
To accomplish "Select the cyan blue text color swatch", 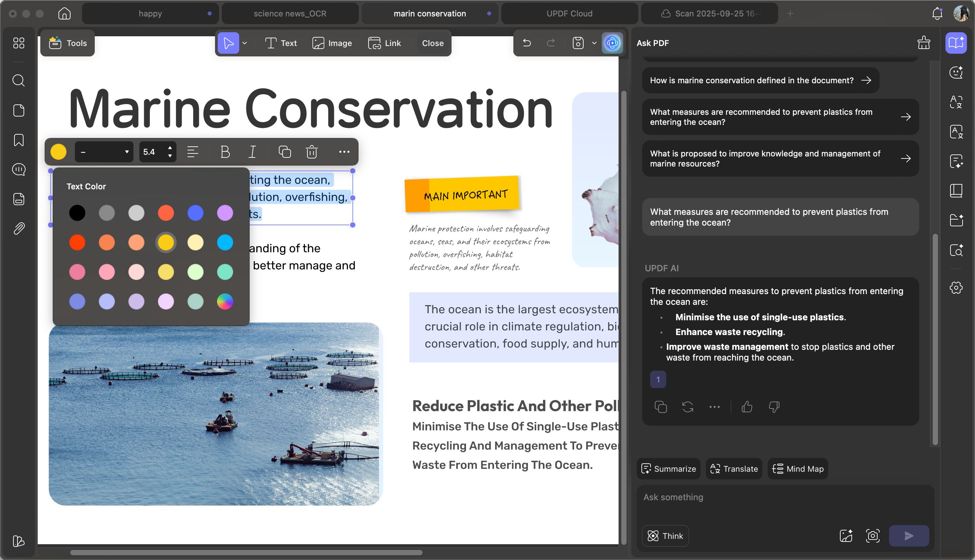I will tap(225, 243).
